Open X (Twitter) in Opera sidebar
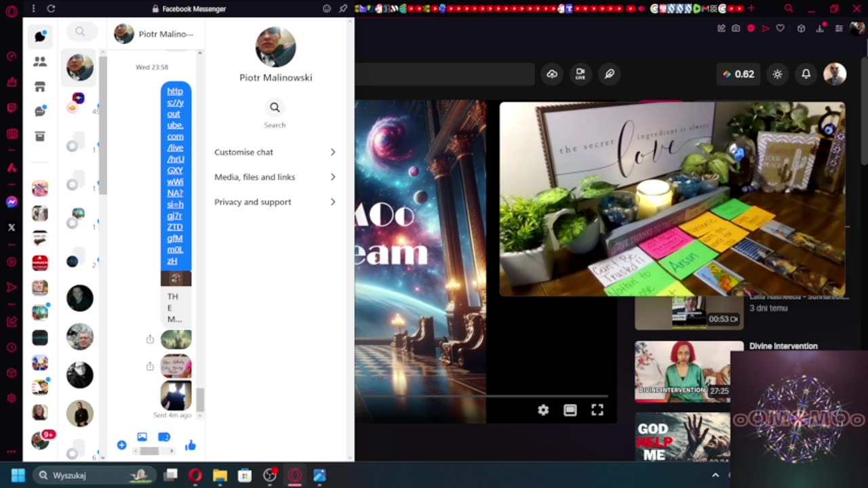 click(12, 227)
